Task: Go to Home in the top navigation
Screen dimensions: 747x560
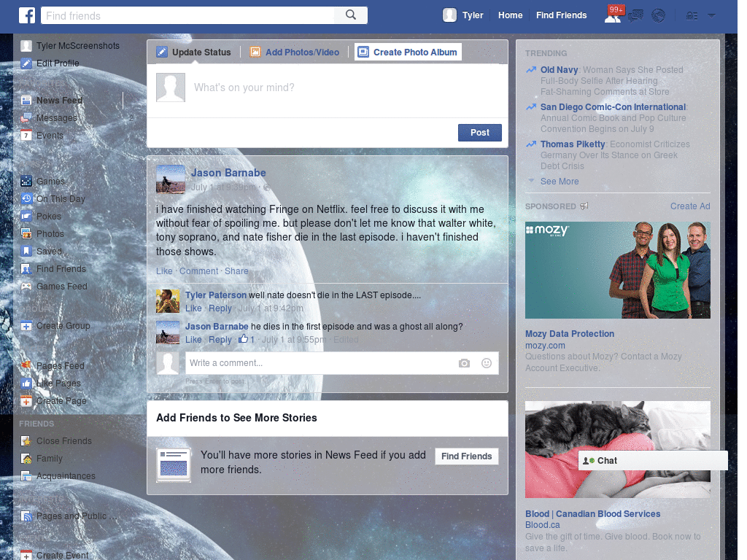Action: click(510, 15)
